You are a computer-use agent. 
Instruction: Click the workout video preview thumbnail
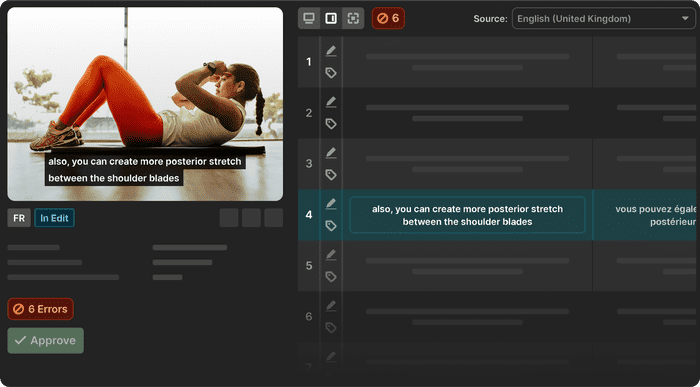point(145,104)
